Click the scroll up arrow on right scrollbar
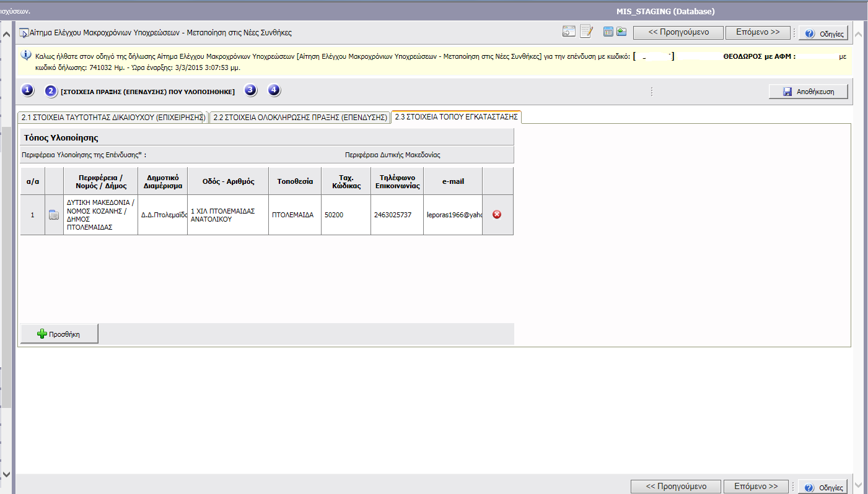Image resolution: width=868 pixels, height=494 pixels. (x=859, y=33)
